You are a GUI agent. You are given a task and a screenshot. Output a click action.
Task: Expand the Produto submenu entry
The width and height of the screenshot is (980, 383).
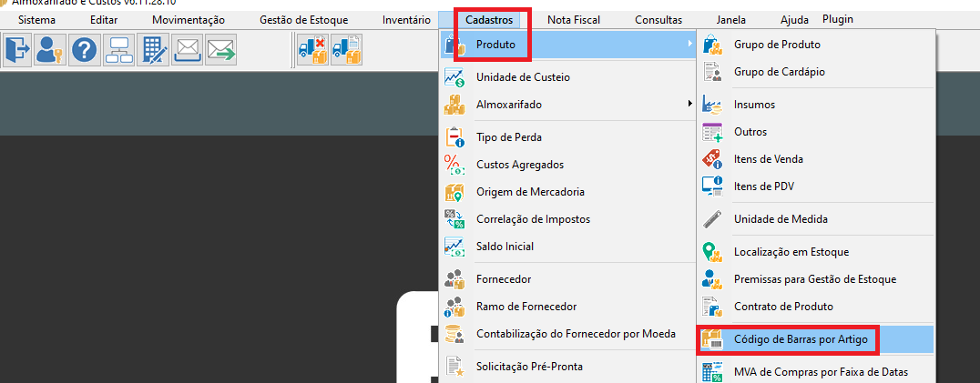568,45
